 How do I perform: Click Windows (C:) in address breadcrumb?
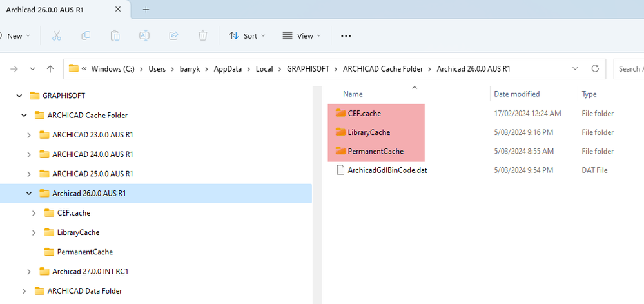(x=113, y=68)
